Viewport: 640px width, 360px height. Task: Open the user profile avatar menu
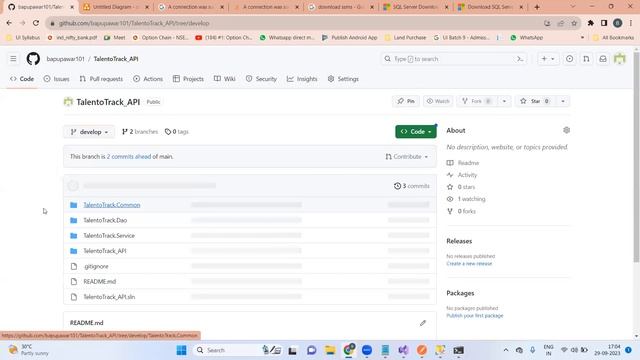[x=620, y=59]
